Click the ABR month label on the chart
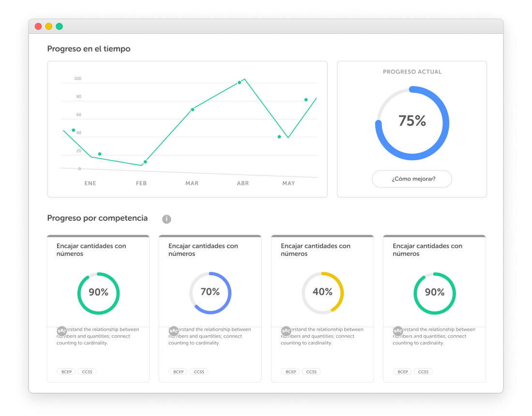The width and height of the screenshot is (532, 416). 243,183
